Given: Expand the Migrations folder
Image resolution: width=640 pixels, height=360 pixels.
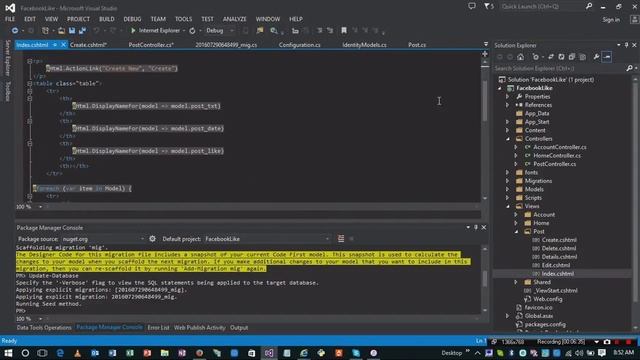Looking at the screenshot, I should 507,181.
